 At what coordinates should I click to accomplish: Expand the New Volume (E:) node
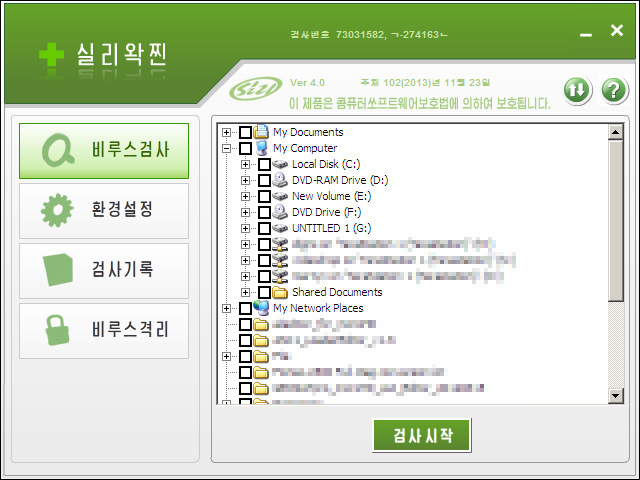click(x=245, y=196)
